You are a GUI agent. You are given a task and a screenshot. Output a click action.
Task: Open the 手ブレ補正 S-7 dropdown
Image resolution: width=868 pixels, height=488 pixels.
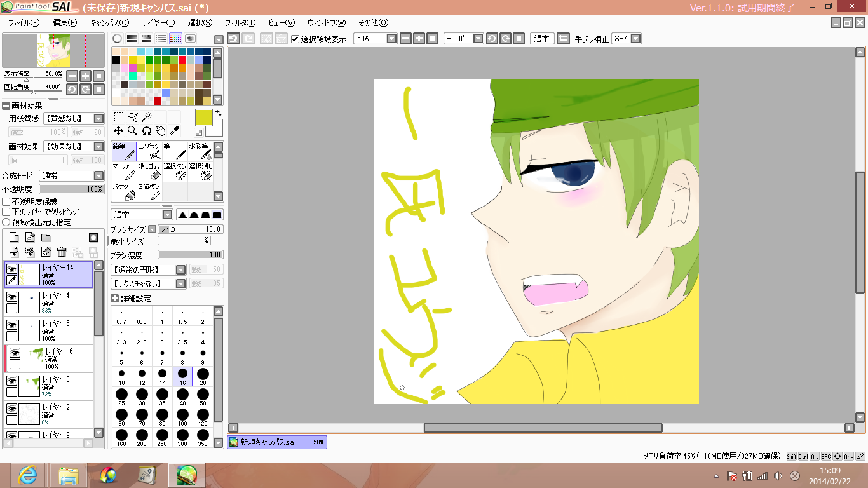(x=635, y=39)
